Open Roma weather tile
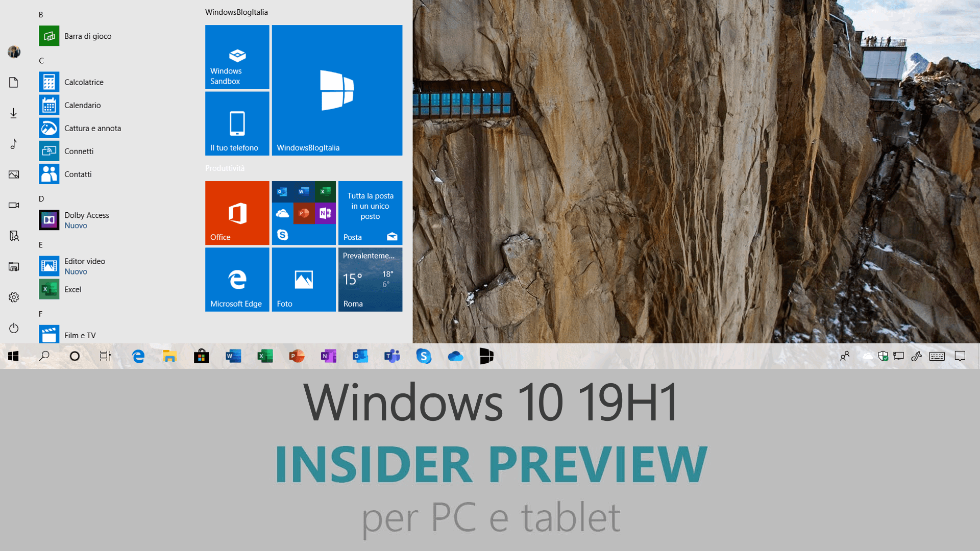The width and height of the screenshot is (980, 551). pyautogui.click(x=370, y=280)
